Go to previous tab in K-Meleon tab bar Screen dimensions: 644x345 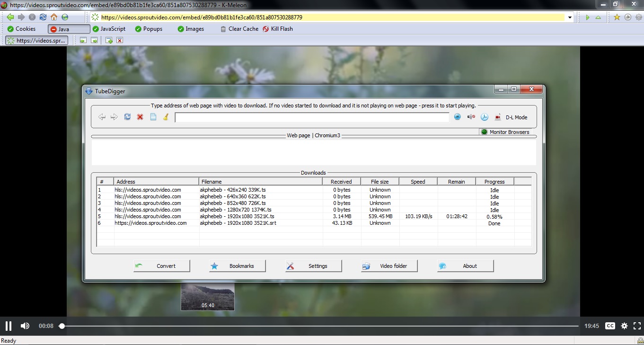click(x=83, y=41)
